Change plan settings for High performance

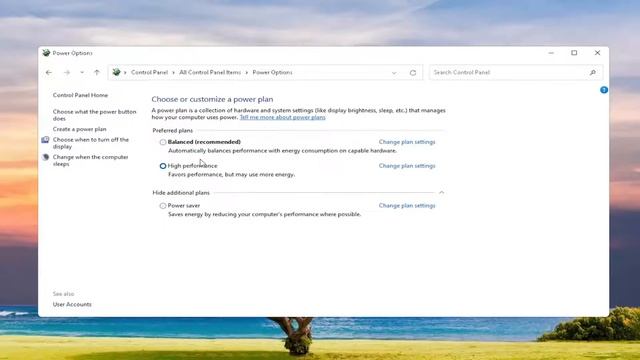407,166
